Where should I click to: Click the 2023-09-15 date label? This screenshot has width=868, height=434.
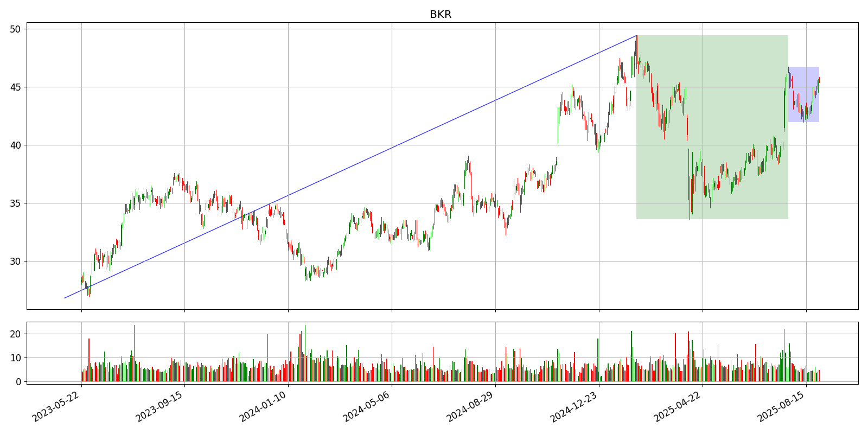pos(159,407)
